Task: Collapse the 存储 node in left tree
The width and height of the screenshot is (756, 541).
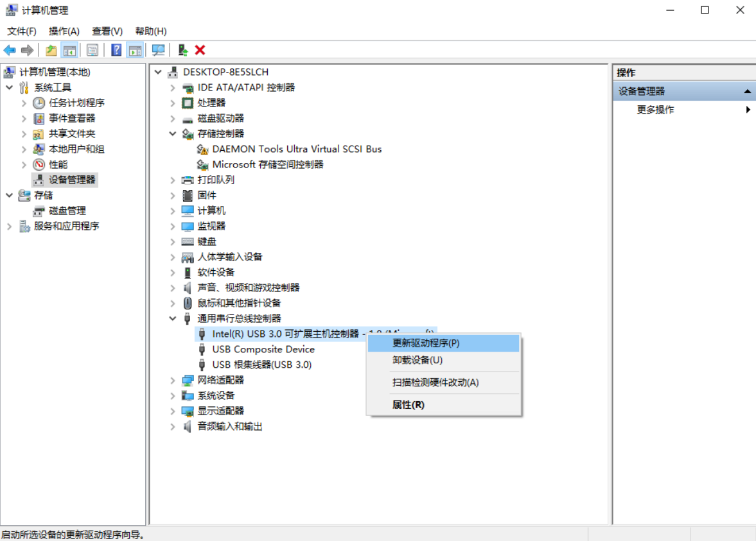Action: click(9, 195)
